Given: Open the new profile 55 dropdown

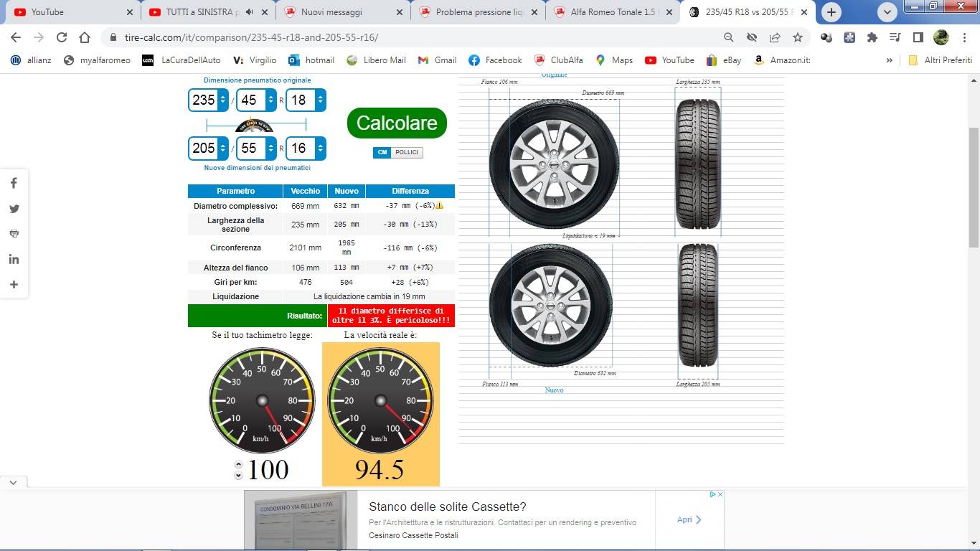Looking at the screenshot, I should [270, 149].
